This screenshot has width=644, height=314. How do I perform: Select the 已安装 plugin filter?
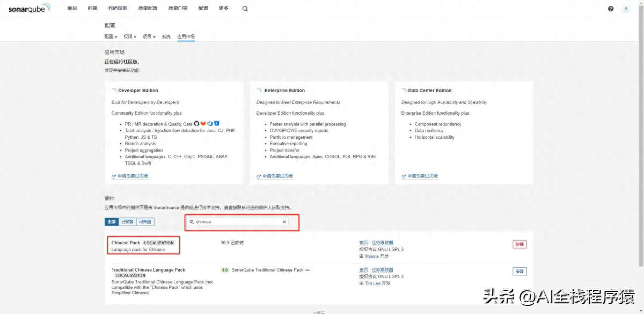[127, 221]
